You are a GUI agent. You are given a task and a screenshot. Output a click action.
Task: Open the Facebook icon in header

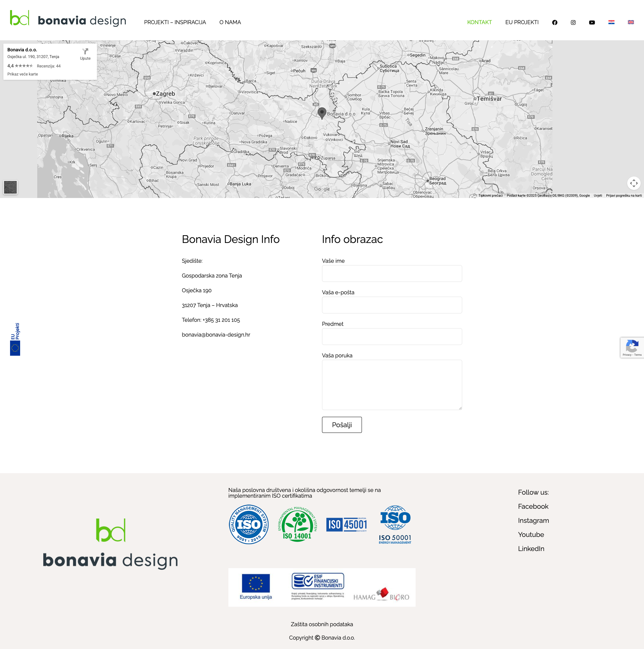tap(554, 22)
